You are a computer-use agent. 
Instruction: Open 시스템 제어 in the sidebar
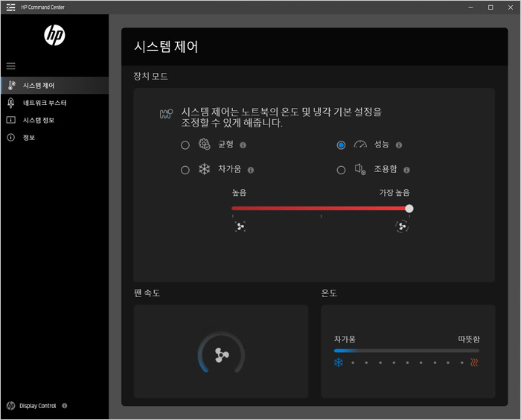[x=55, y=86]
